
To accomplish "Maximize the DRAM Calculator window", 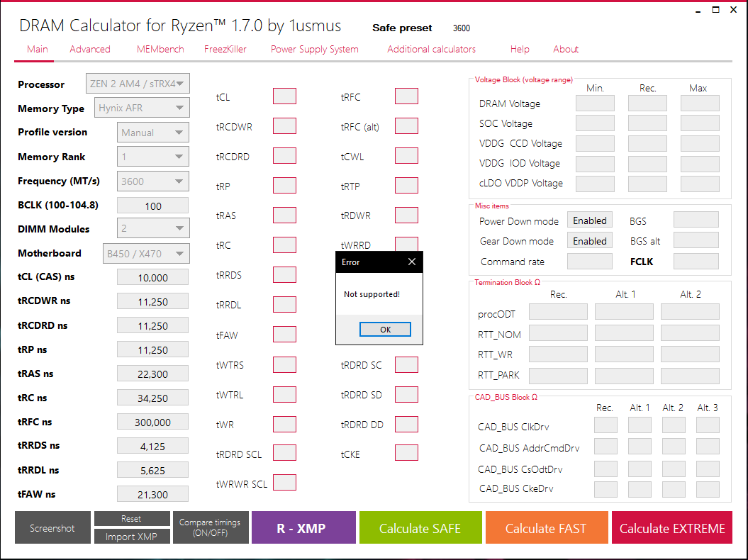I will [715, 10].
